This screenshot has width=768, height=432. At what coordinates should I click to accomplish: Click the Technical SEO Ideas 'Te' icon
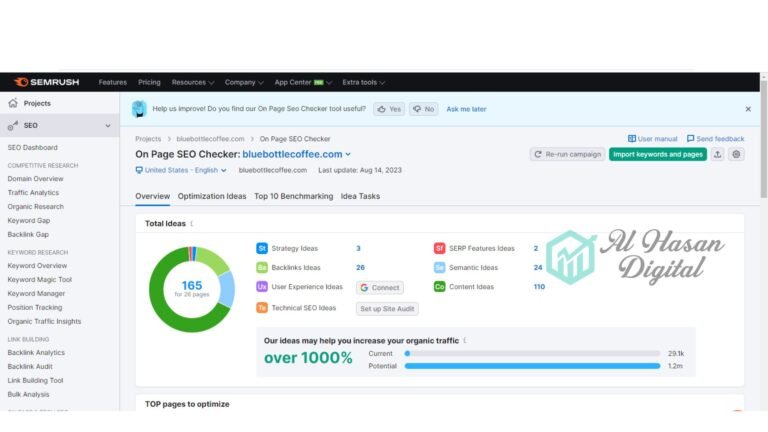[x=262, y=308]
